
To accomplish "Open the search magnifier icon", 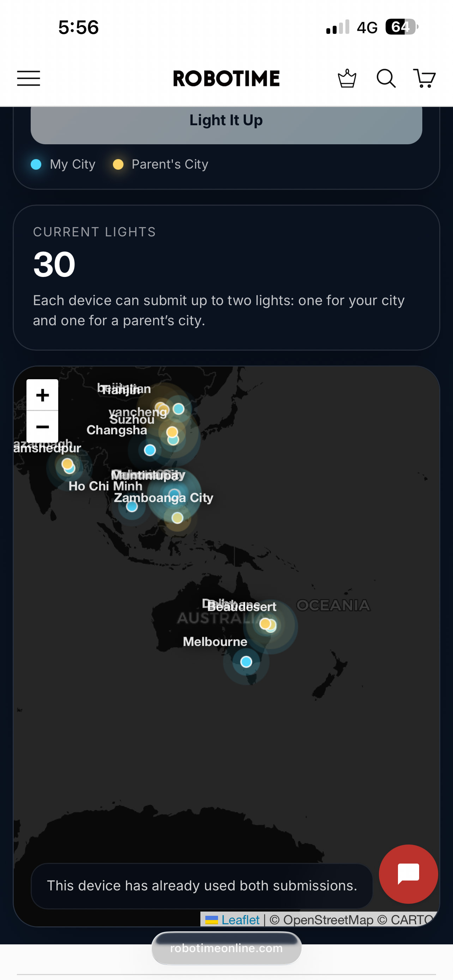I will [x=386, y=78].
